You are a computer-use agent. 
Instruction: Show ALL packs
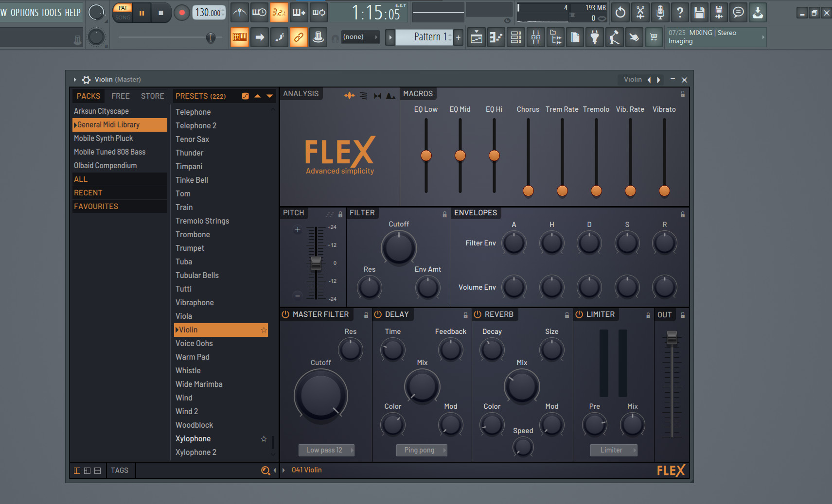[x=120, y=179]
